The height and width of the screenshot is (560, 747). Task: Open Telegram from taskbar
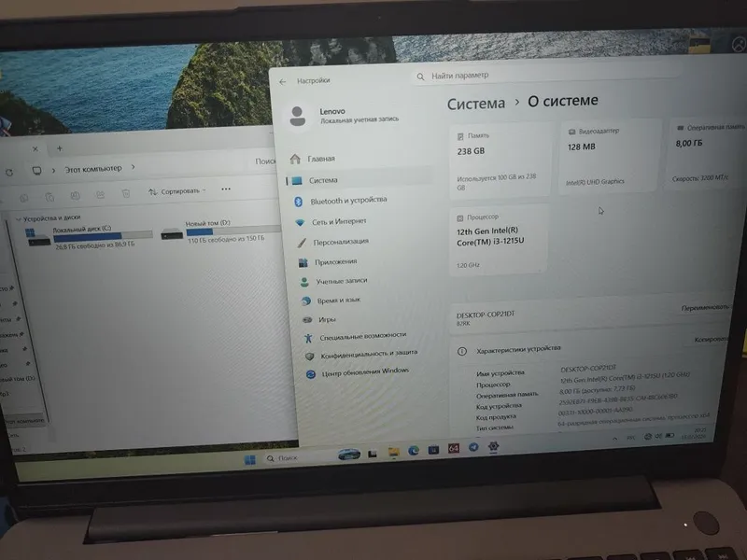(x=473, y=448)
